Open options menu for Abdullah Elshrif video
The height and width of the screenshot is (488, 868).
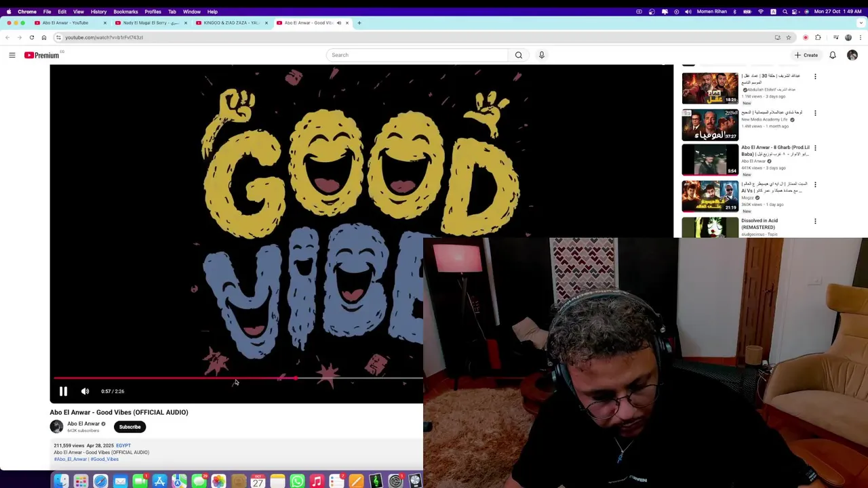coord(815,77)
